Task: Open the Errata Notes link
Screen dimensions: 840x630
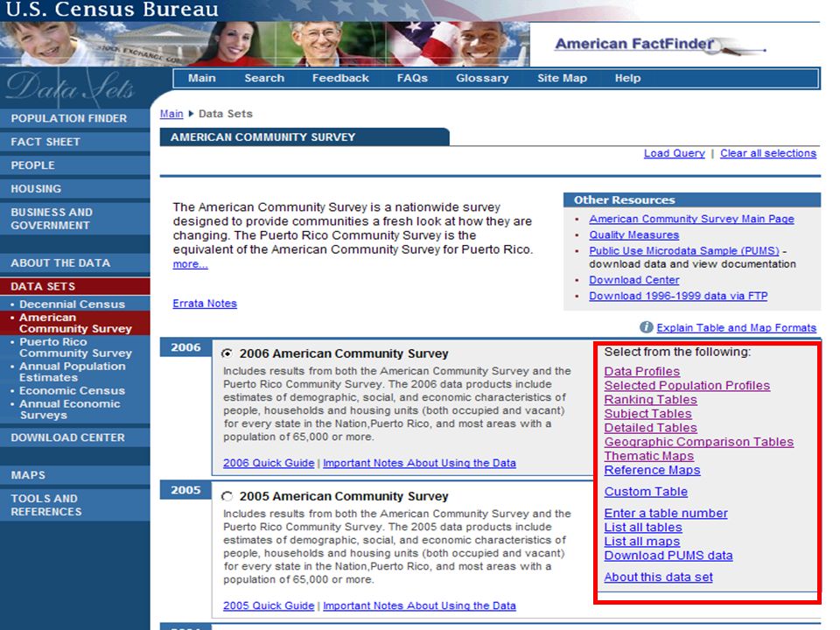Action: (x=205, y=304)
